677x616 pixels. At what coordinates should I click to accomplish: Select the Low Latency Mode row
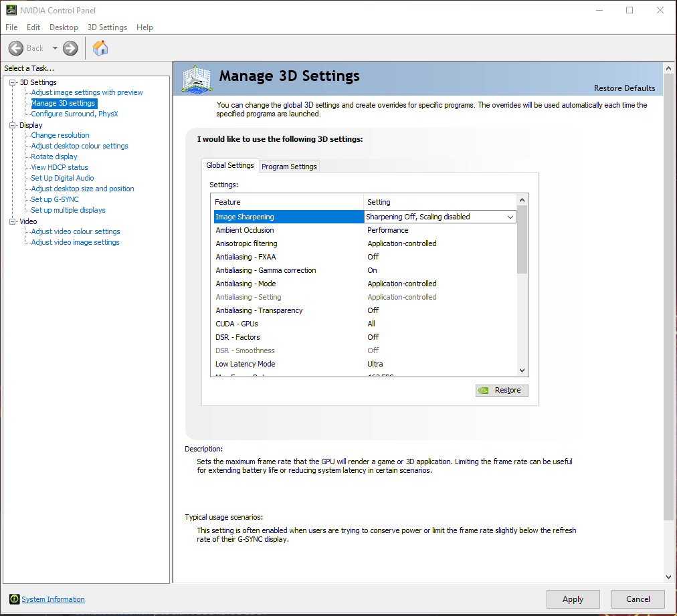point(246,364)
